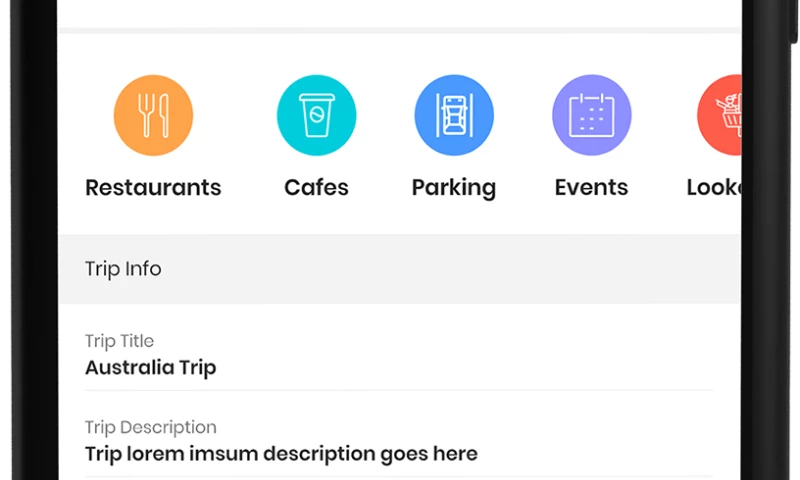
Task: Click the red shopping basket icon
Action: coord(720,116)
